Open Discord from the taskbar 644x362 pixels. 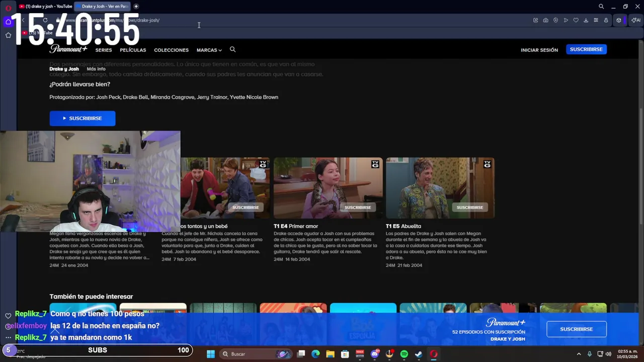tap(374, 354)
